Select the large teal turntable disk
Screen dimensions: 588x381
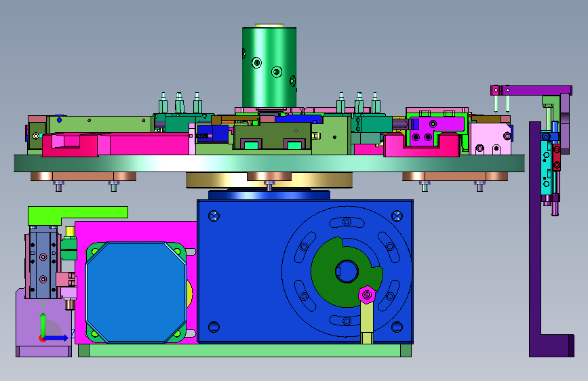pos(269,163)
